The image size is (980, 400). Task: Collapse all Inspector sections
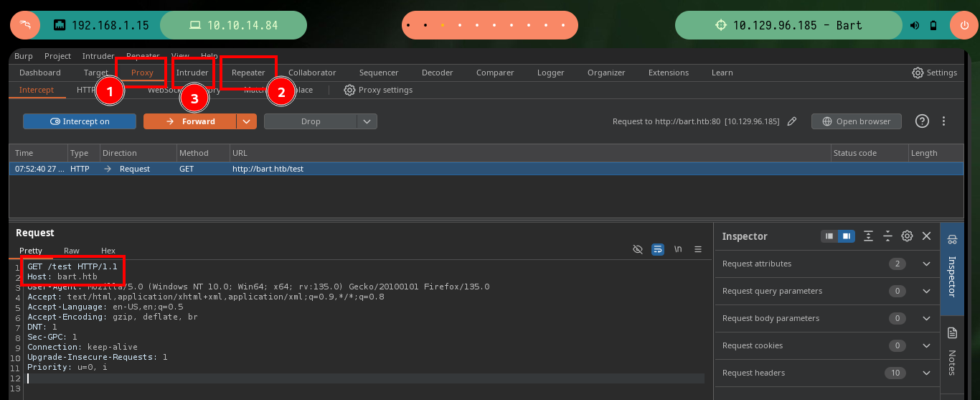pos(888,236)
